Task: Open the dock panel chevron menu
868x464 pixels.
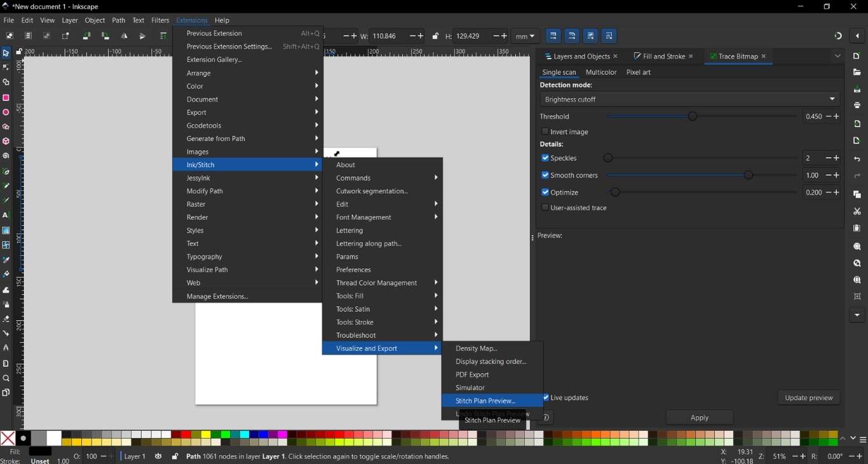Action: 838,57
